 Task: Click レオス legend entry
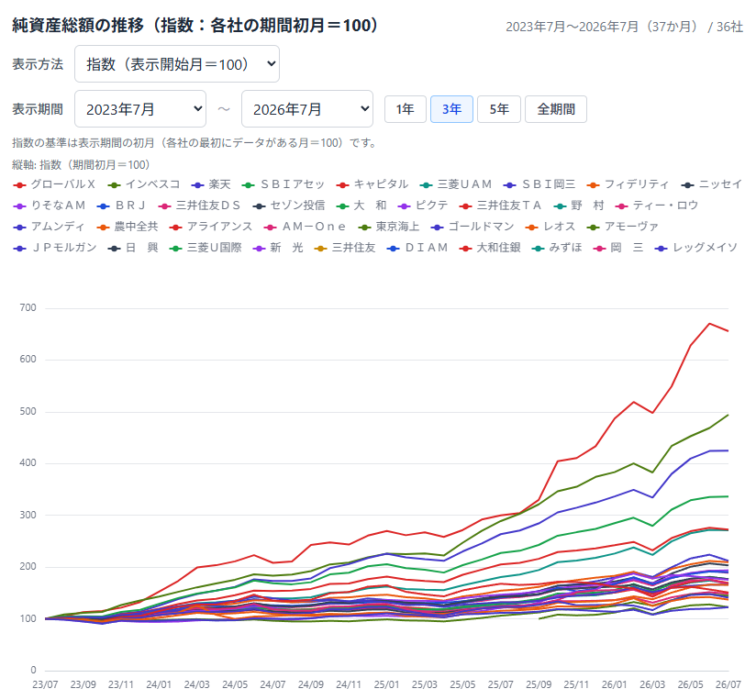(550, 227)
